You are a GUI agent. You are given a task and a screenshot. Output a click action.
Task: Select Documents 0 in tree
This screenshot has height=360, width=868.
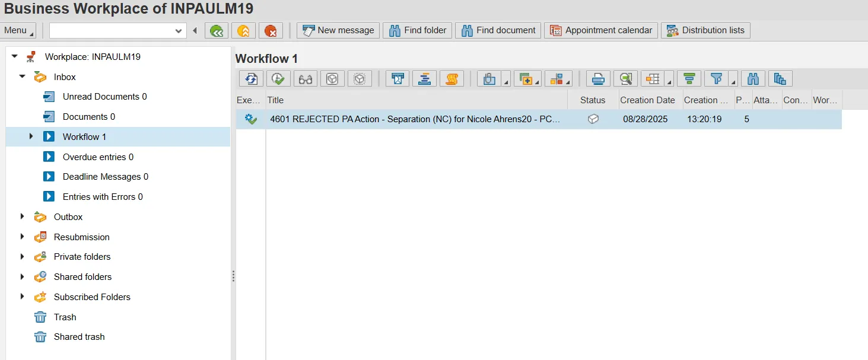tap(89, 117)
